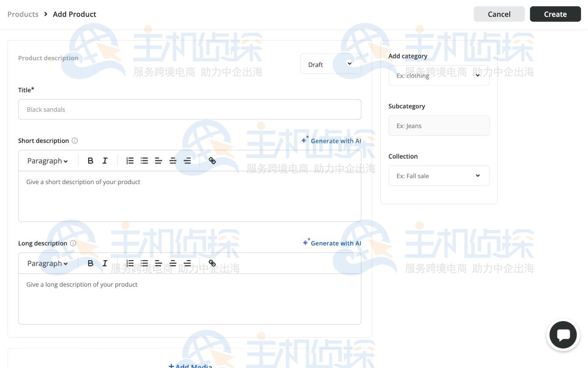Insert bullet list in Long description editor
588x368 pixels.
coord(144,263)
